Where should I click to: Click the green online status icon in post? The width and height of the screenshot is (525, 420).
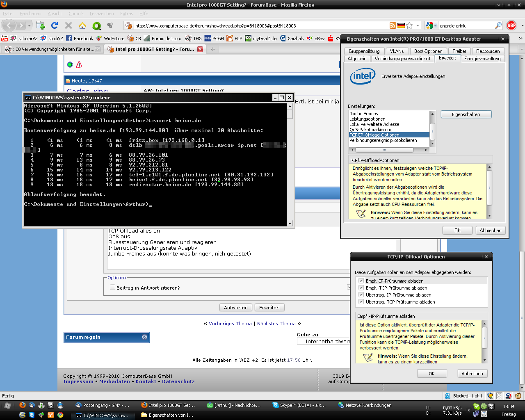[70, 64]
